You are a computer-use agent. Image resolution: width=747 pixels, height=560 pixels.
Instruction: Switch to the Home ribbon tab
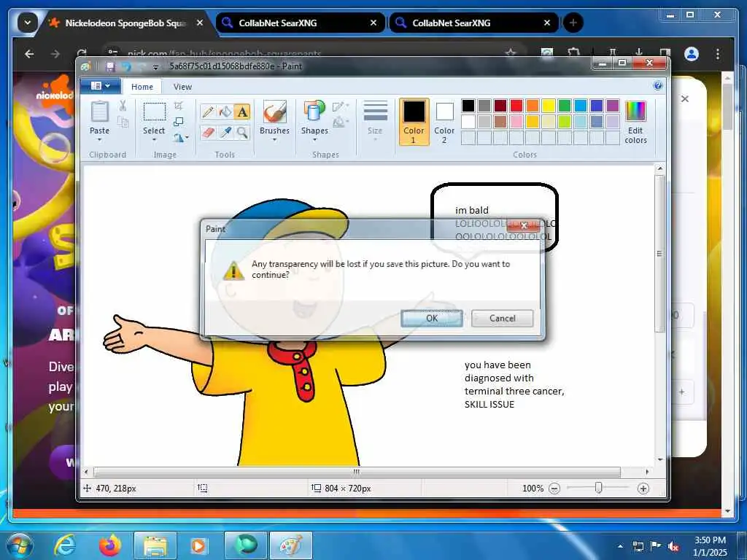pos(142,87)
